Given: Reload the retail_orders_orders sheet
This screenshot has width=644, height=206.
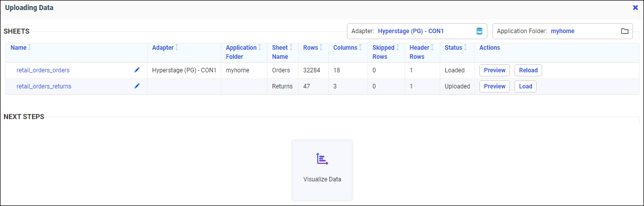Looking at the screenshot, I should click(x=528, y=70).
